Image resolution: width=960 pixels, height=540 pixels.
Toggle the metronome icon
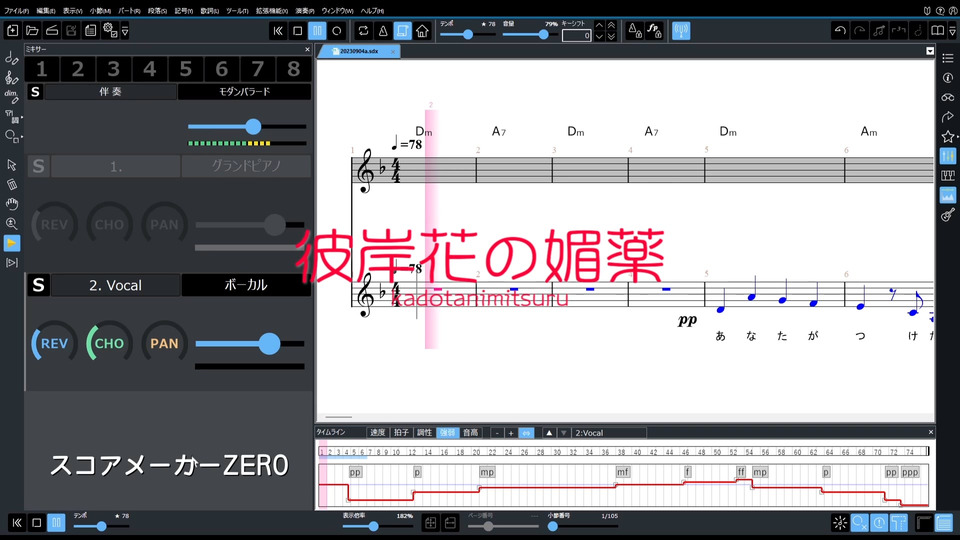coord(383,30)
